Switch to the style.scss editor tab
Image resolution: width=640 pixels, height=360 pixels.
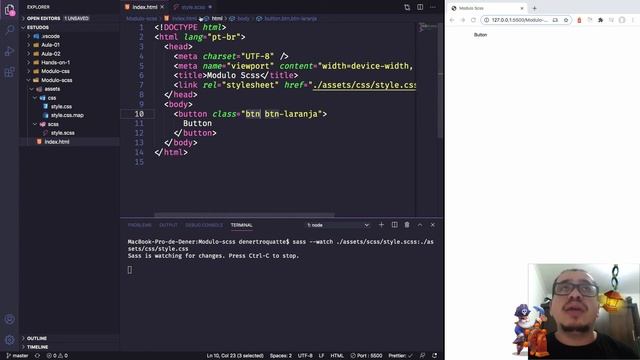193,7
